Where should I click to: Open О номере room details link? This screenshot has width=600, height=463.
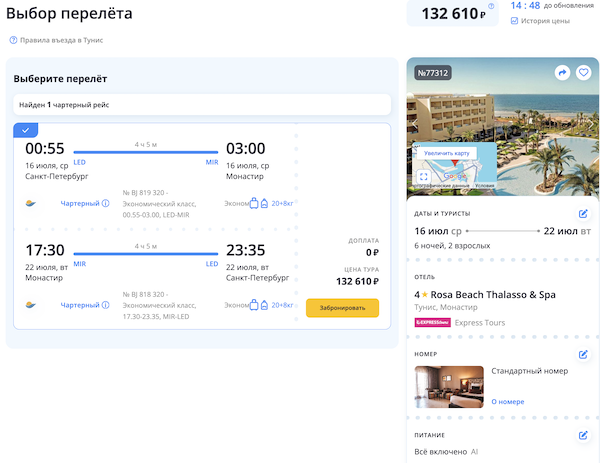click(507, 402)
